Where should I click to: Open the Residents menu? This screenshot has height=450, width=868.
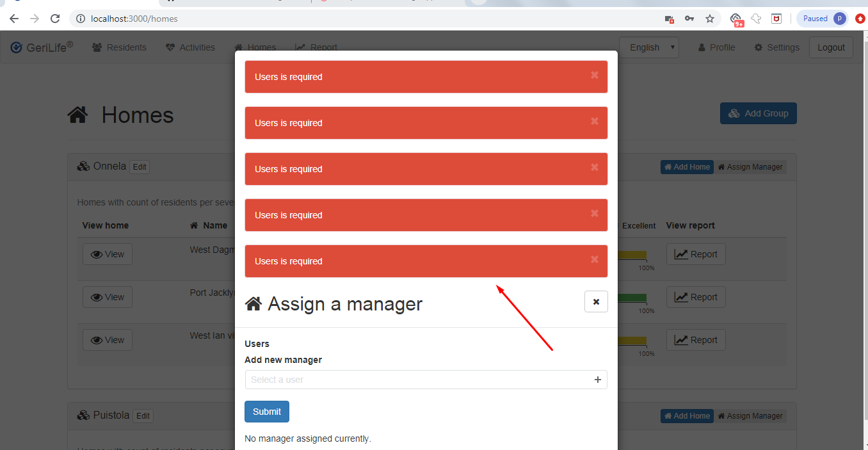tap(119, 47)
